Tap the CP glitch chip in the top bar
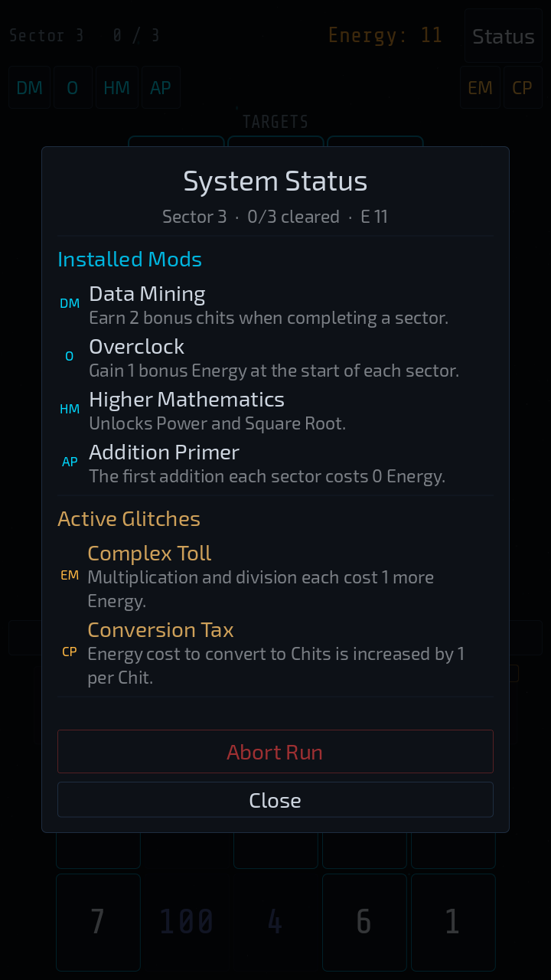 (x=523, y=88)
